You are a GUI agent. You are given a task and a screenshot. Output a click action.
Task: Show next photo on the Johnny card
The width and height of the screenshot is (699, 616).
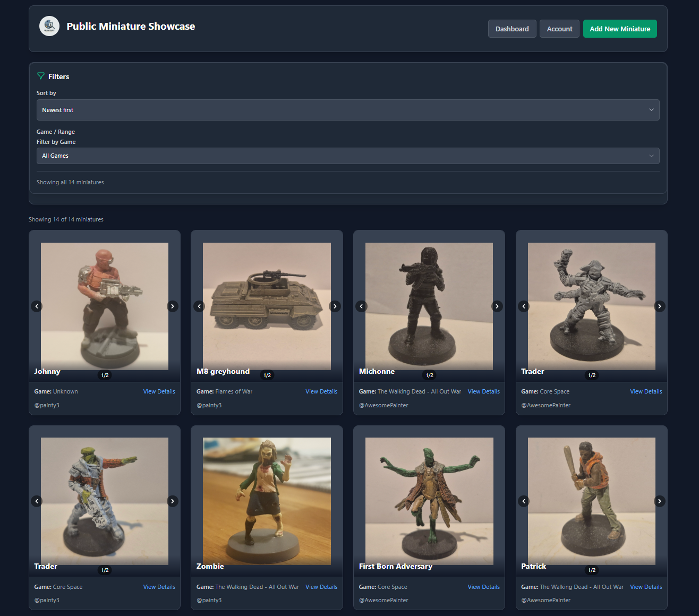(173, 306)
